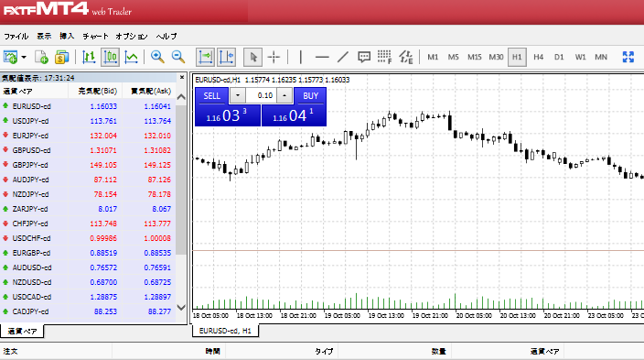Toggle auto scroll chart button
The width and height of the screenshot is (644, 360).
pos(205,57)
